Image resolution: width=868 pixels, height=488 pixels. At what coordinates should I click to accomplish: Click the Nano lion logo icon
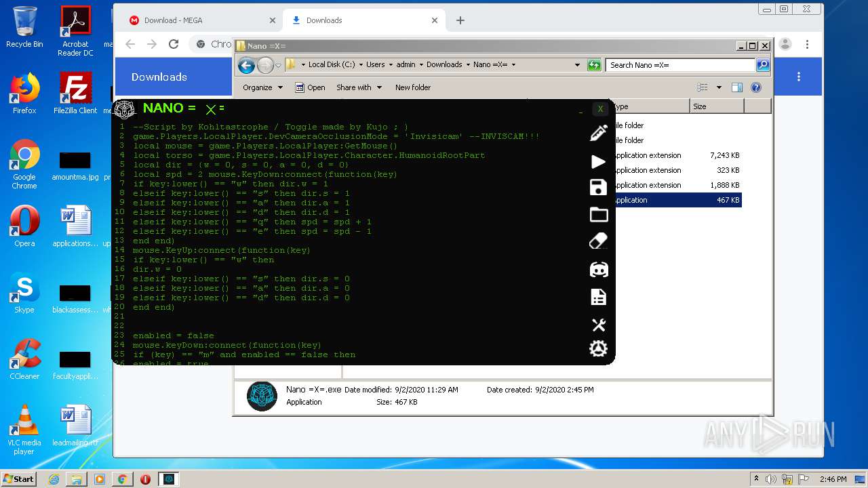click(125, 109)
